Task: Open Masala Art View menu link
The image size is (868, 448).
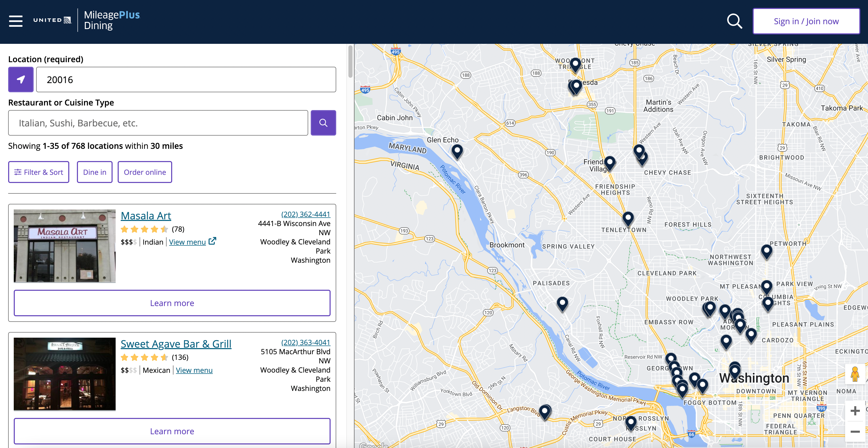Action: [187, 242]
